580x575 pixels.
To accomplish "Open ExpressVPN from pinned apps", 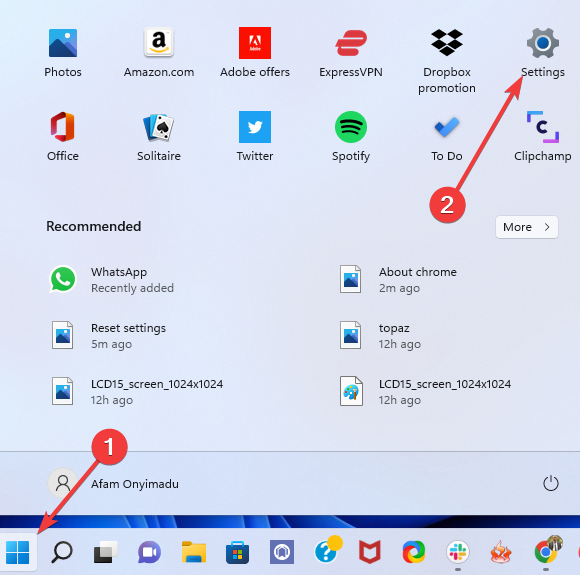I will [351, 53].
